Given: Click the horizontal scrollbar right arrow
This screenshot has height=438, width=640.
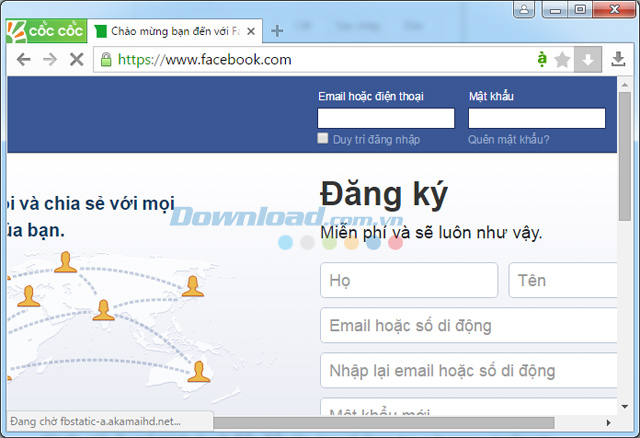Looking at the screenshot, I should coord(609,423).
